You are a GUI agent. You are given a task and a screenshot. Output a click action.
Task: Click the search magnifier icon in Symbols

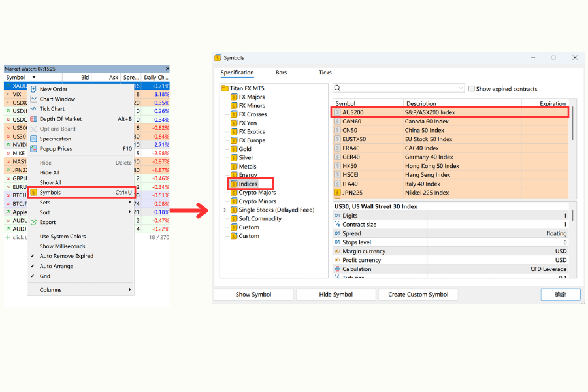tap(338, 88)
